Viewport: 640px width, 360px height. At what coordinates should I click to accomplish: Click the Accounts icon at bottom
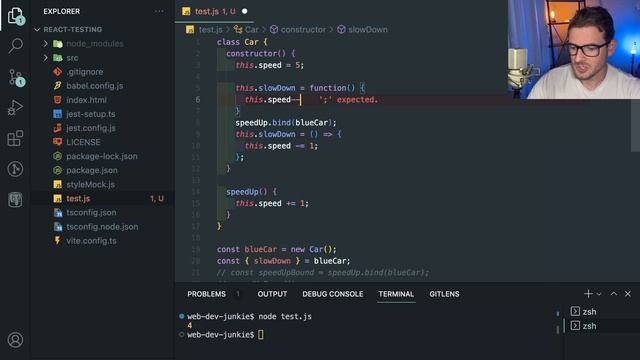[x=16, y=340]
